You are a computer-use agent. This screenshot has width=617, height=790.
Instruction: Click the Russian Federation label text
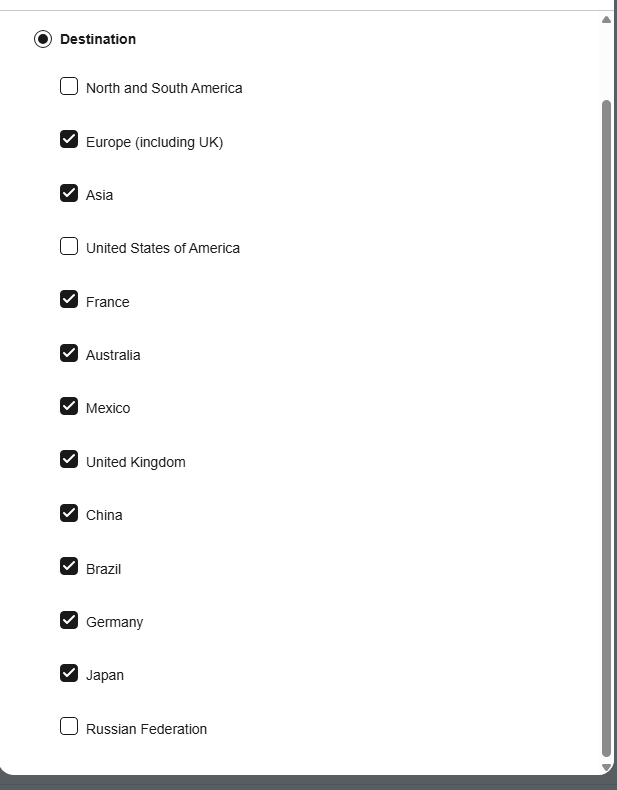click(146, 729)
